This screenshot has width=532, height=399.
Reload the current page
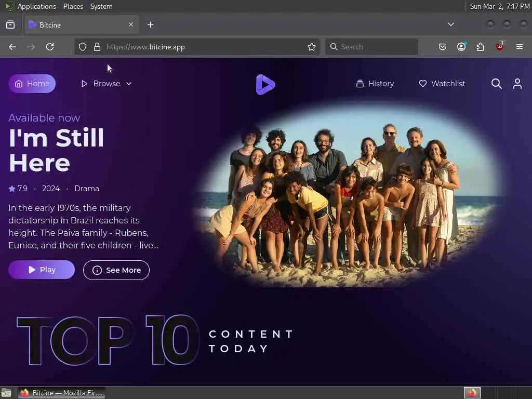point(50,47)
